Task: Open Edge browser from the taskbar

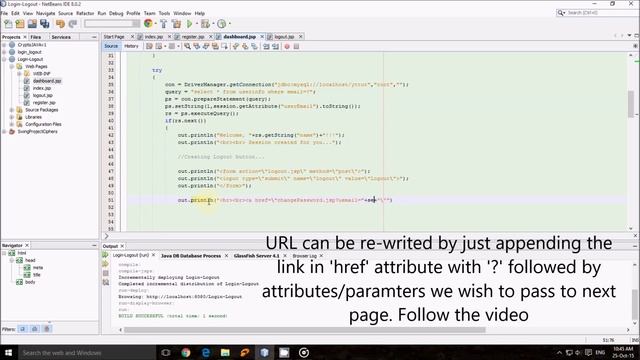Action: 206,353
